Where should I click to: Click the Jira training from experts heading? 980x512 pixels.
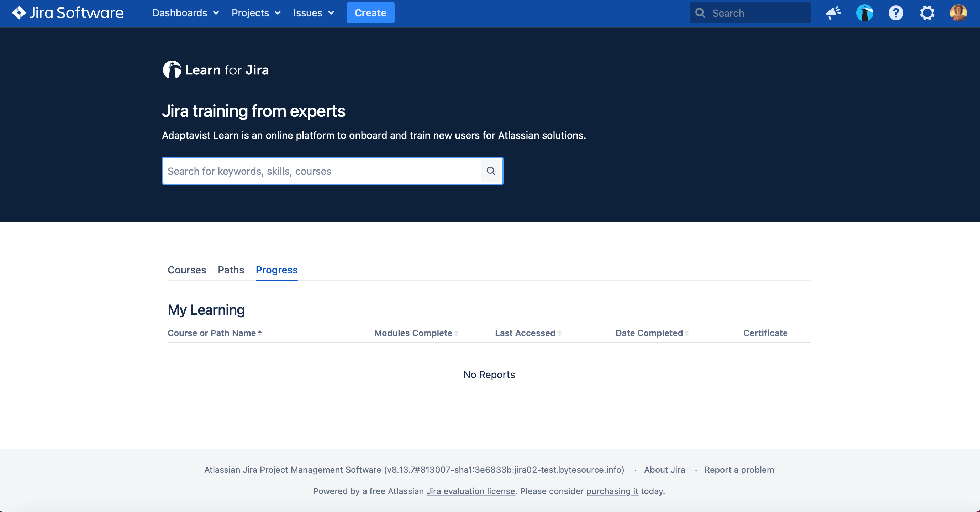tap(253, 111)
